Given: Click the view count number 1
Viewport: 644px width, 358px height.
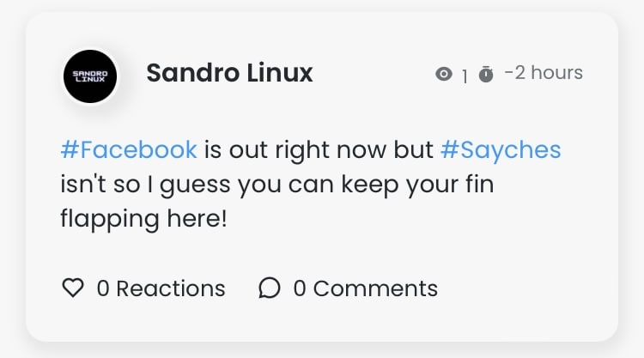Looking at the screenshot, I should (x=465, y=76).
